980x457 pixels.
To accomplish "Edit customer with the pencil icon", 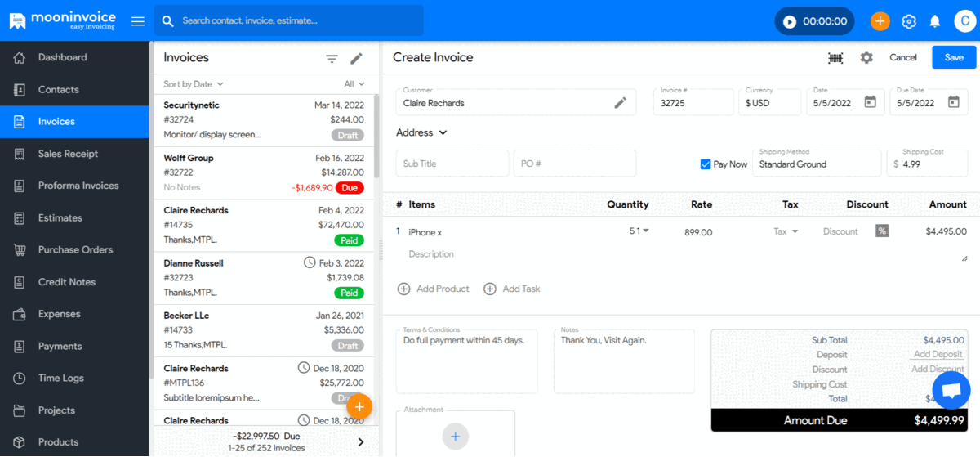I will tap(621, 103).
